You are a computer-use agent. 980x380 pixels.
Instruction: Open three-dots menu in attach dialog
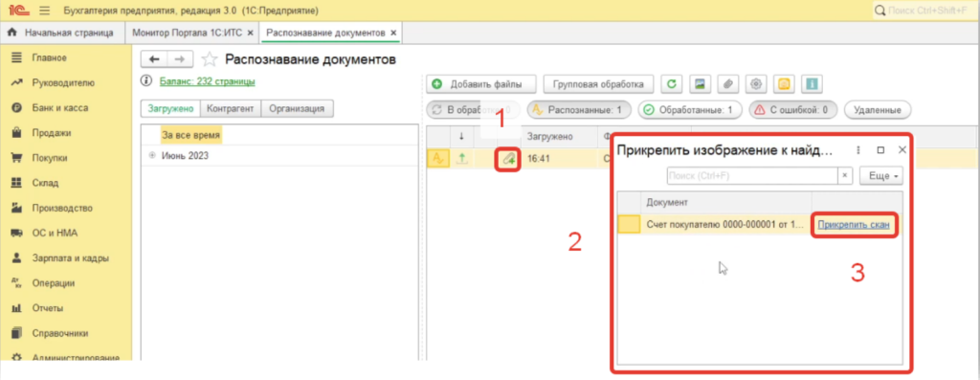(x=858, y=150)
